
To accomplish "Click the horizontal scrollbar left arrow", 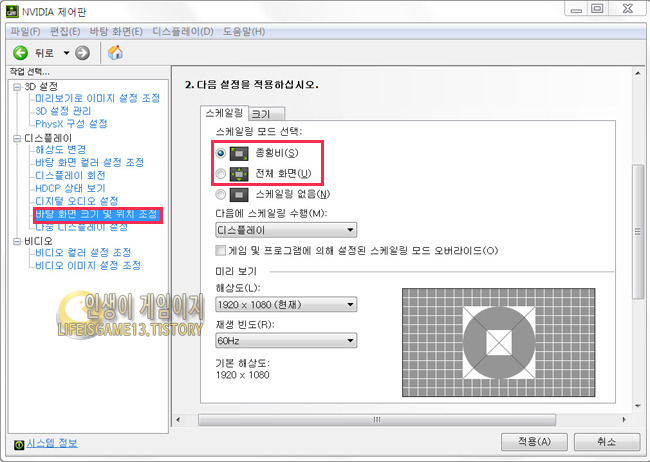I will pyautogui.click(x=178, y=420).
